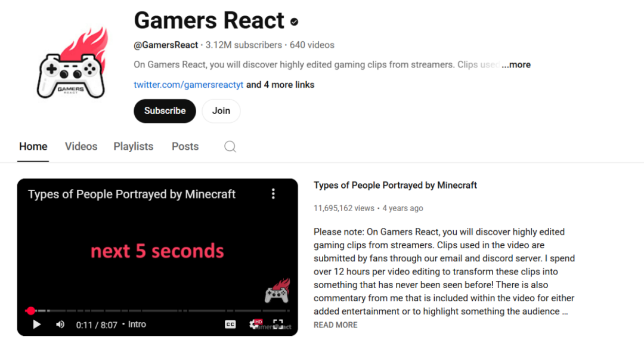Show the "and 4 more links" list
The image size is (644, 349).
pyautogui.click(x=280, y=85)
